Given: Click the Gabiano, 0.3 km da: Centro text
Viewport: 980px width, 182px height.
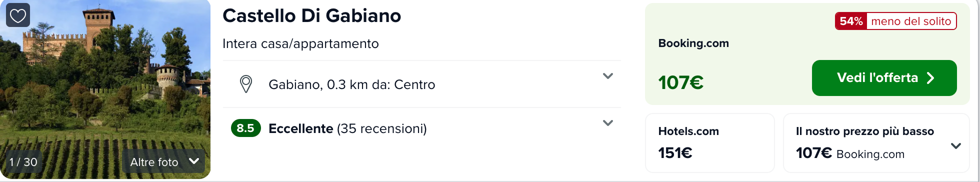Looking at the screenshot, I should [x=351, y=84].
